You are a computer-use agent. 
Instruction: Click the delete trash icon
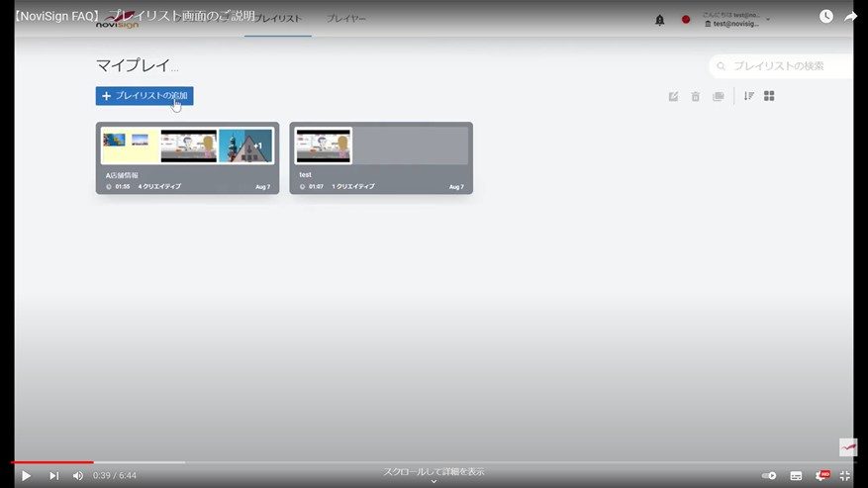click(x=695, y=96)
